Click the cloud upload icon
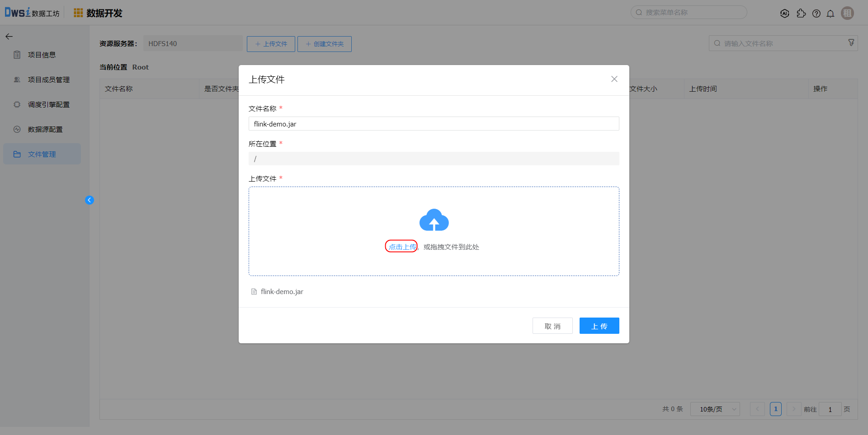Viewport: 868px width, 435px height. coord(434,220)
